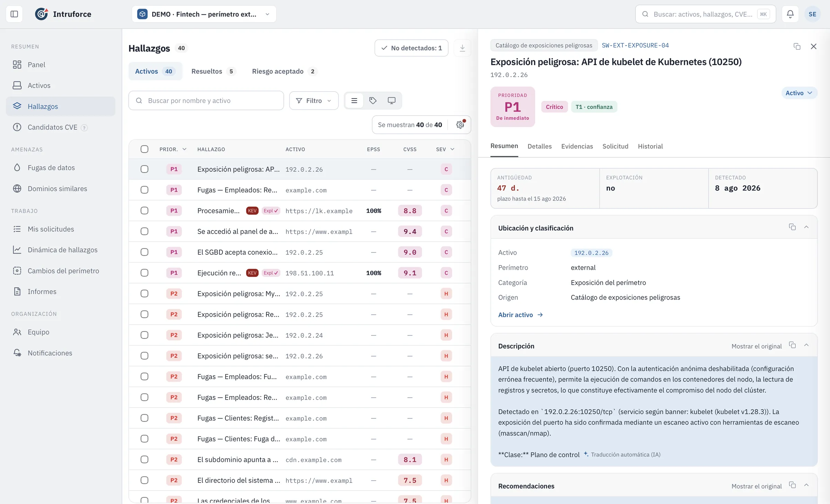Copy the Recomendaciones section content
830x504 pixels.
792,485
